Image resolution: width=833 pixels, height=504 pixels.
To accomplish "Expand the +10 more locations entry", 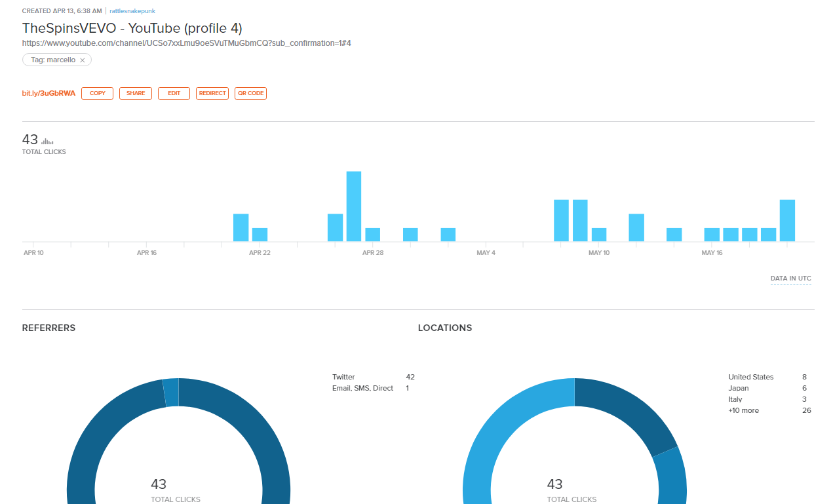I will click(769, 410).
